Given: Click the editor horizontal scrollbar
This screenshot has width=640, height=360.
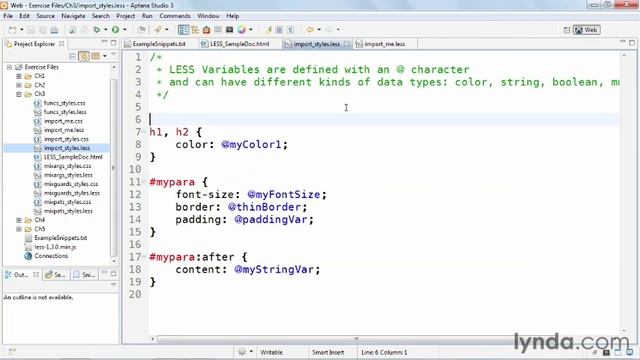Looking at the screenshot, I should 356,339.
